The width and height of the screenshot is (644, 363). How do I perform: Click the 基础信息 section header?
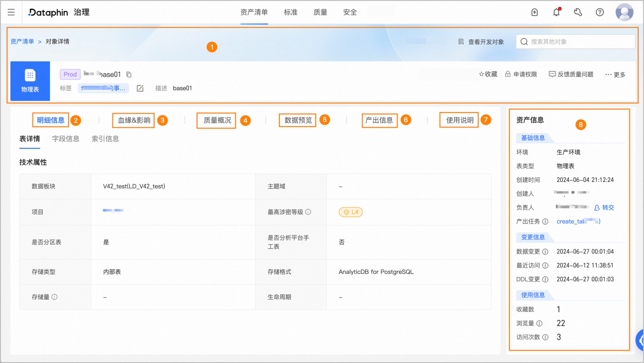coord(533,138)
